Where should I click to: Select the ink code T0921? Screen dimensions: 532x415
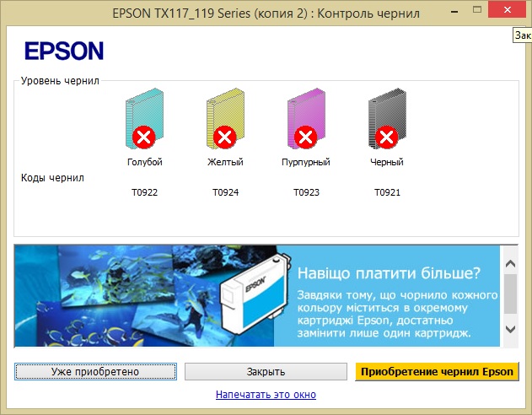(x=387, y=192)
